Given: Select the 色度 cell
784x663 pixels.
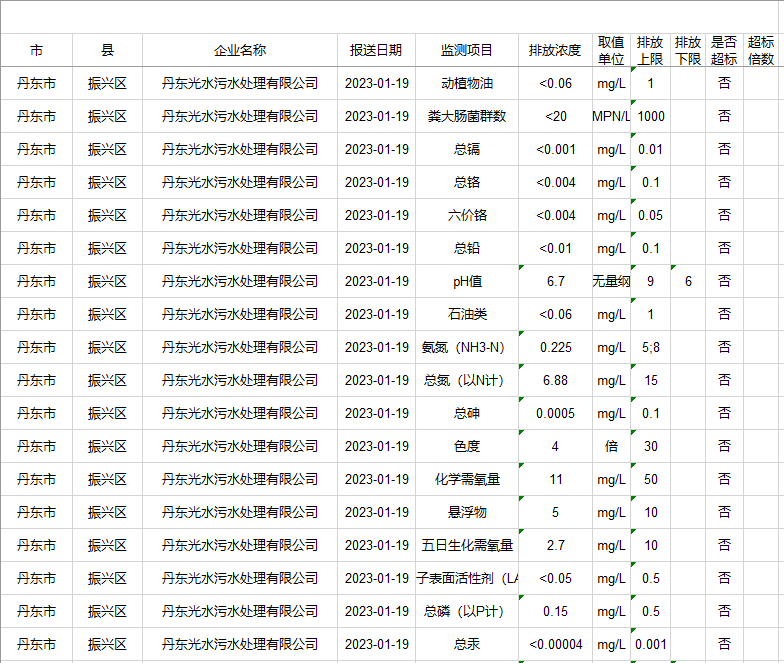Looking at the screenshot, I should [x=467, y=446].
